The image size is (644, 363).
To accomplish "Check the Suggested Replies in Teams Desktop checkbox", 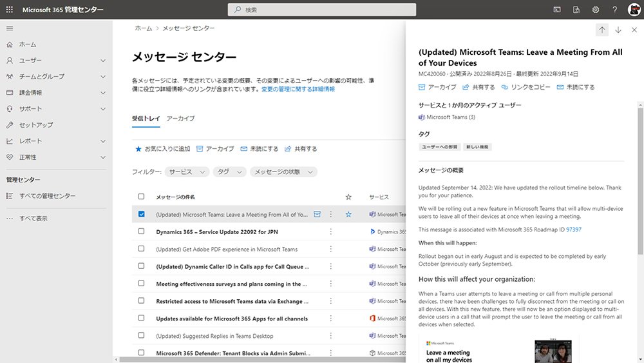I will click(141, 335).
